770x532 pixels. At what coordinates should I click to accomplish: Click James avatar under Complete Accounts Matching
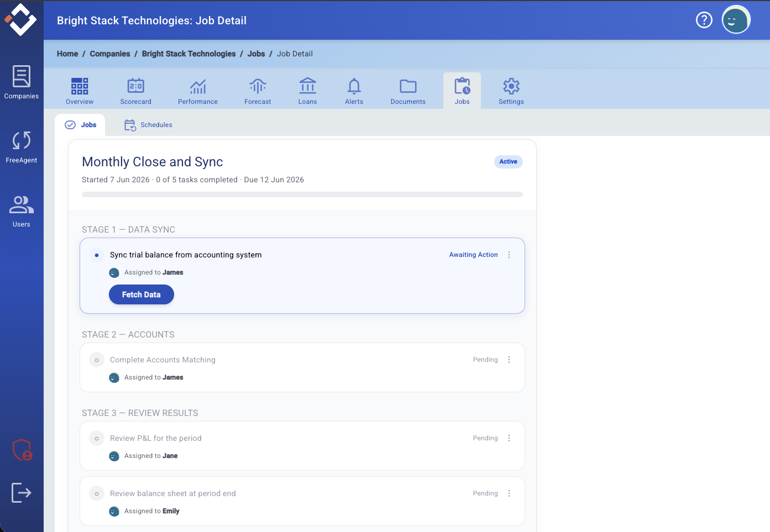click(x=114, y=378)
